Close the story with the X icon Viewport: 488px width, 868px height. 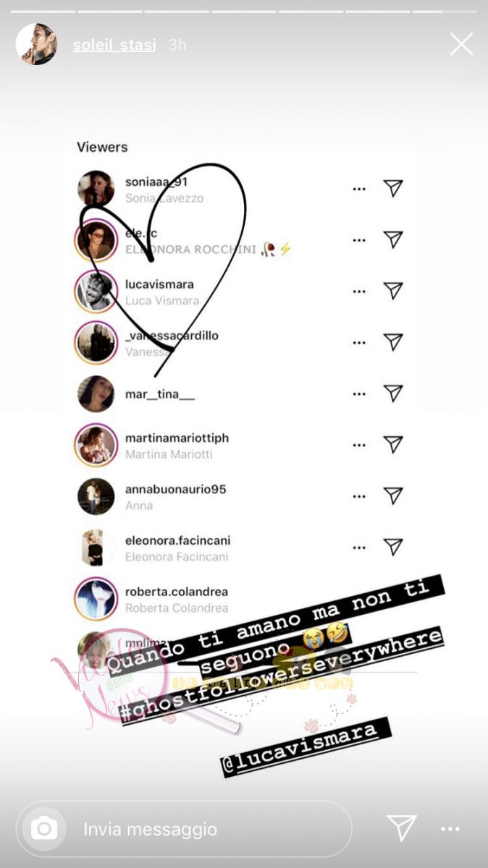(x=461, y=44)
